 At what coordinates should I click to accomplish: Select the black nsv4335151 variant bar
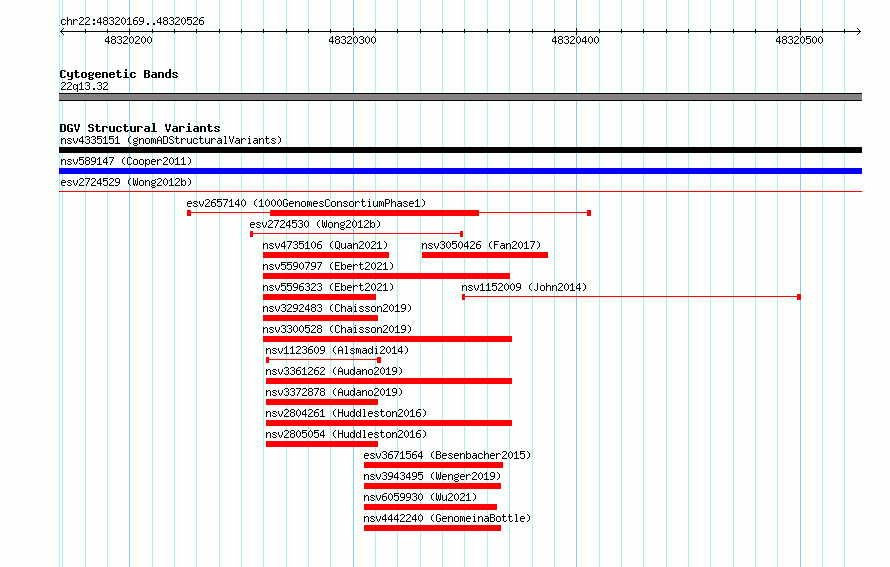(460, 150)
